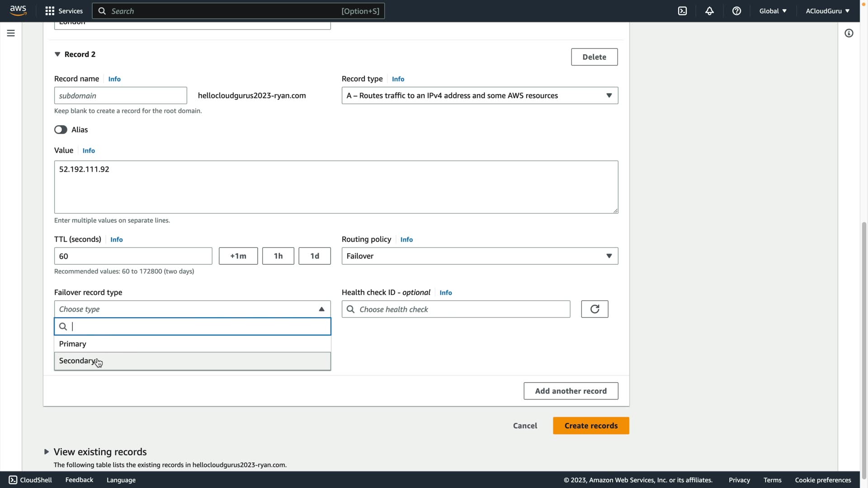Open the help question mark icon
This screenshot has height=488, width=868.
(x=736, y=11)
